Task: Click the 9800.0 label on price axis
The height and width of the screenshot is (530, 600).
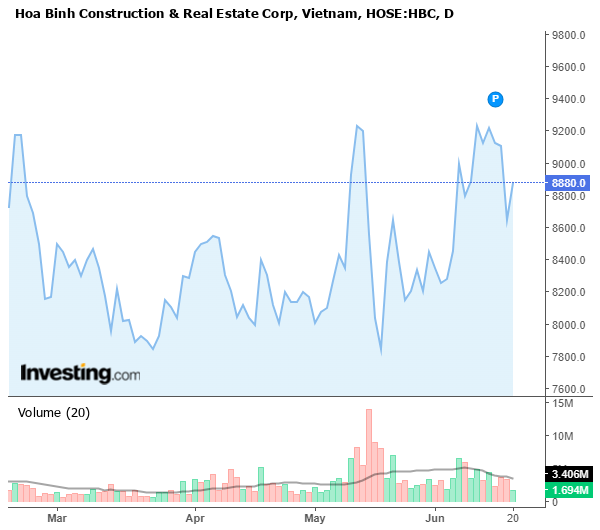Action: click(x=567, y=36)
